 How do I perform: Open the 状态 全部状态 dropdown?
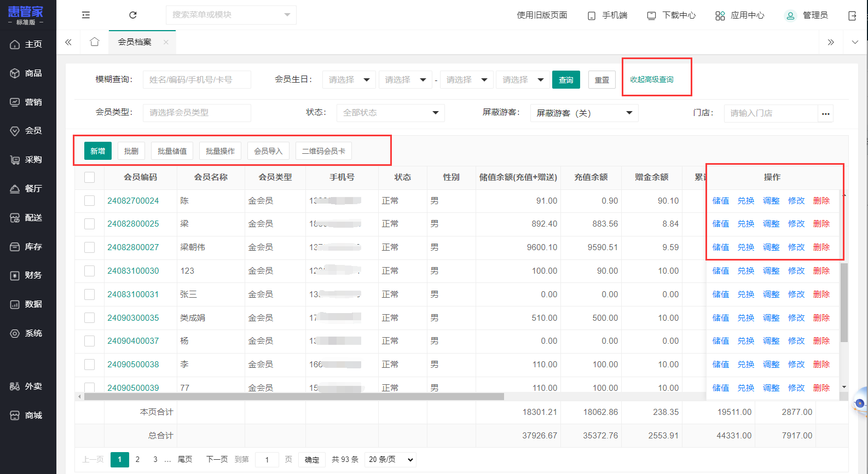point(391,113)
